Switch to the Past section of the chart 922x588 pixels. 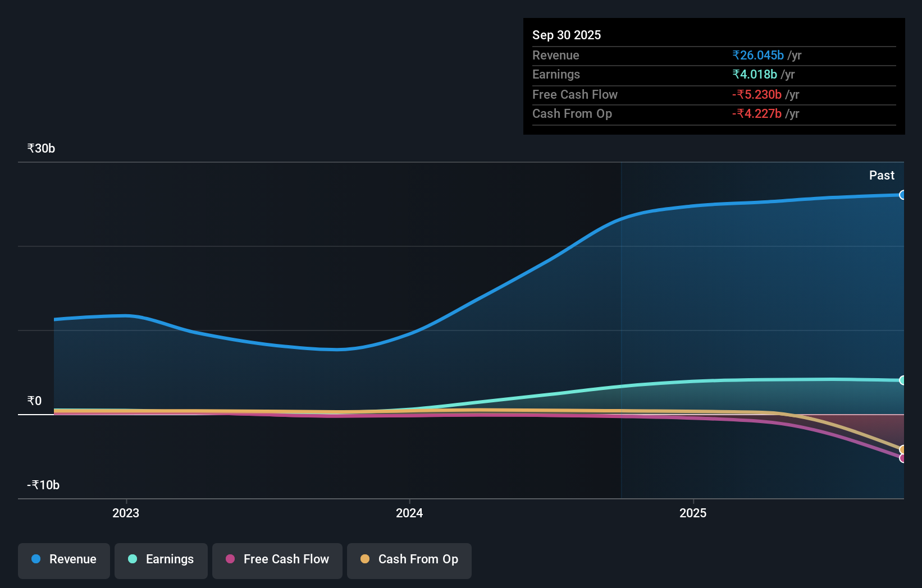[x=882, y=175]
